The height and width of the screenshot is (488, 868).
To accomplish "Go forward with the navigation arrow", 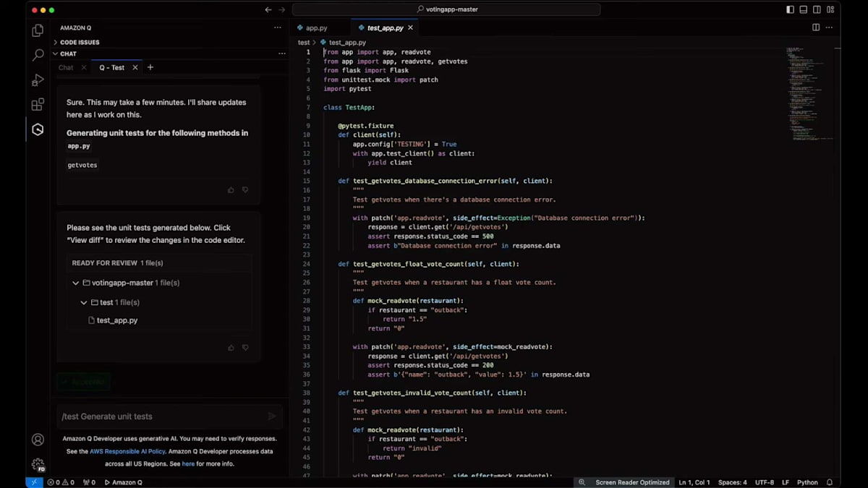I will pos(282,9).
